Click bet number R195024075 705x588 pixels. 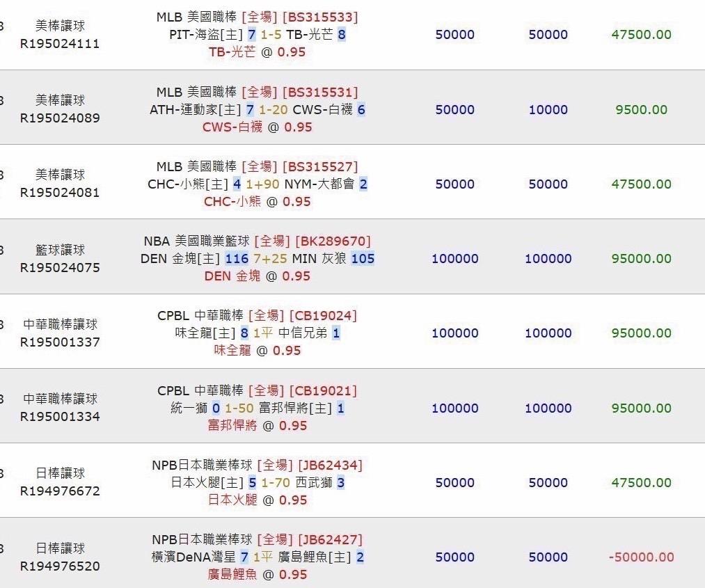[x=60, y=268]
